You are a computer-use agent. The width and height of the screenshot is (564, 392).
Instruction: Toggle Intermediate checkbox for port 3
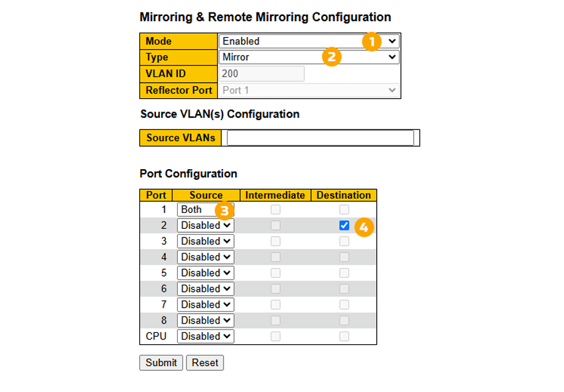click(275, 241)
